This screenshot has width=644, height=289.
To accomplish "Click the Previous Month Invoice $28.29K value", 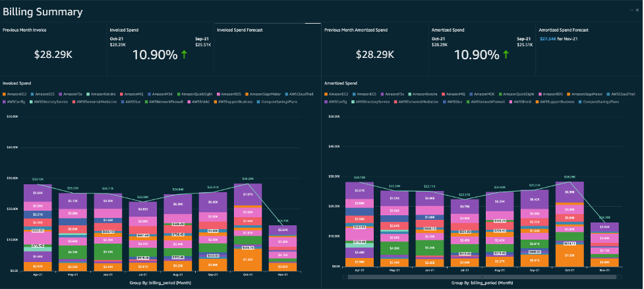I will pyautogui.click(x=53, y=55).
